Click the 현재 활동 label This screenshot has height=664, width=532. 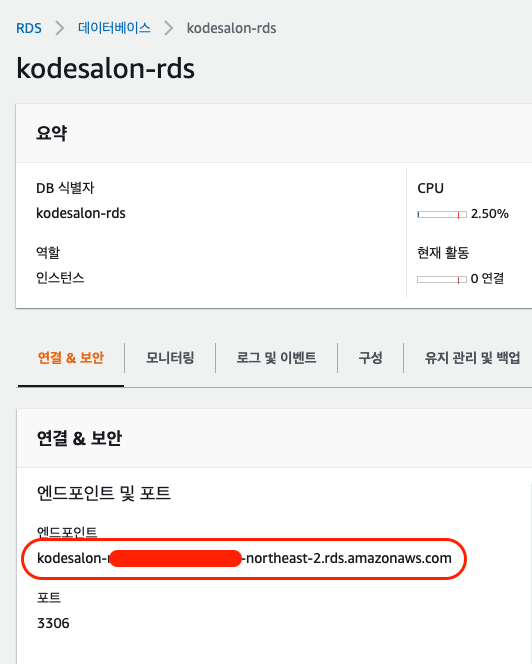pyautogui.click(x=443, y=253)
